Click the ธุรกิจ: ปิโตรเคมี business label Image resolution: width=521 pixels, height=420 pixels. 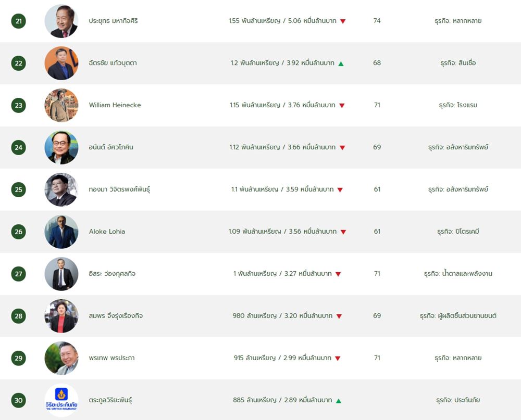[458, 232]
